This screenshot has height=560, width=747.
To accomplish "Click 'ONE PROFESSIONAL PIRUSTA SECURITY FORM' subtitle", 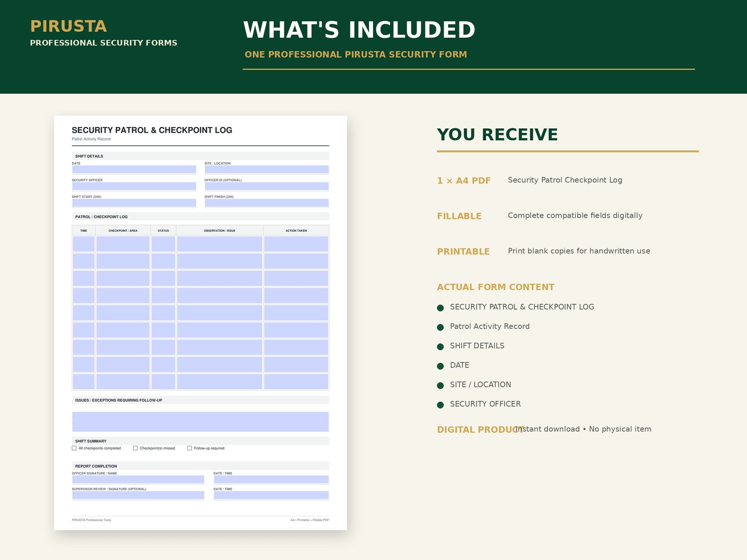I will [x=356, y=54].
